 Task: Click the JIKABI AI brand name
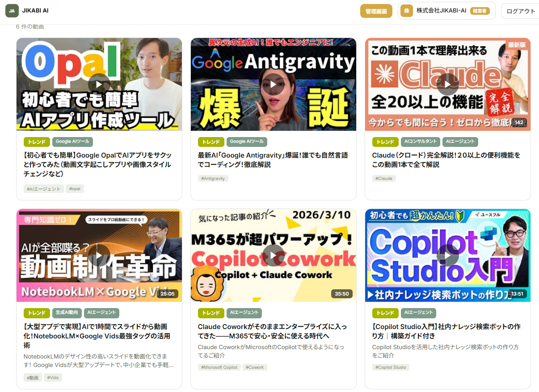(x=35, y=11)
